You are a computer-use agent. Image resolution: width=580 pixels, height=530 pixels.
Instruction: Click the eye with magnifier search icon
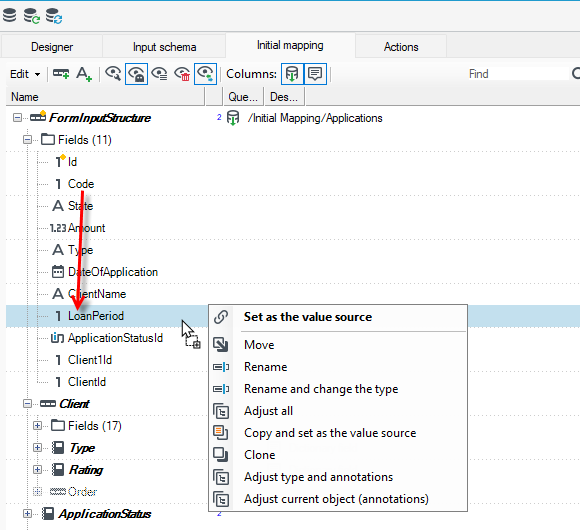[113, 74]
